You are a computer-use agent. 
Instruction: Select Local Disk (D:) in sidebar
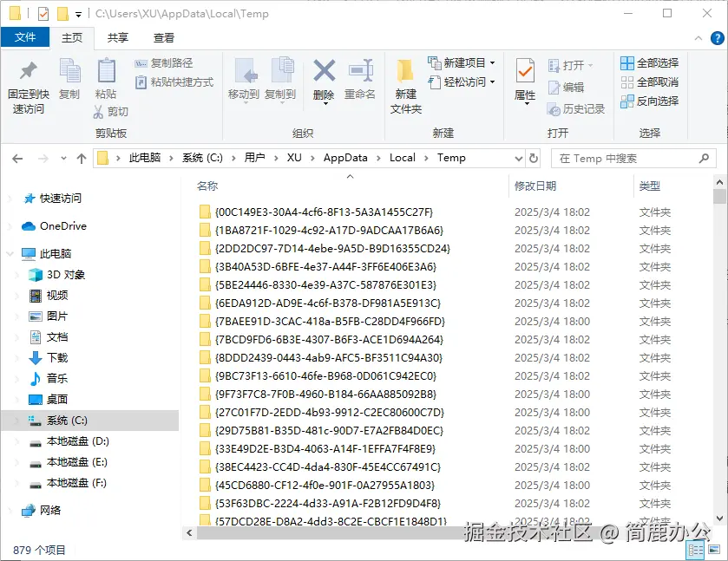point(69,441)
